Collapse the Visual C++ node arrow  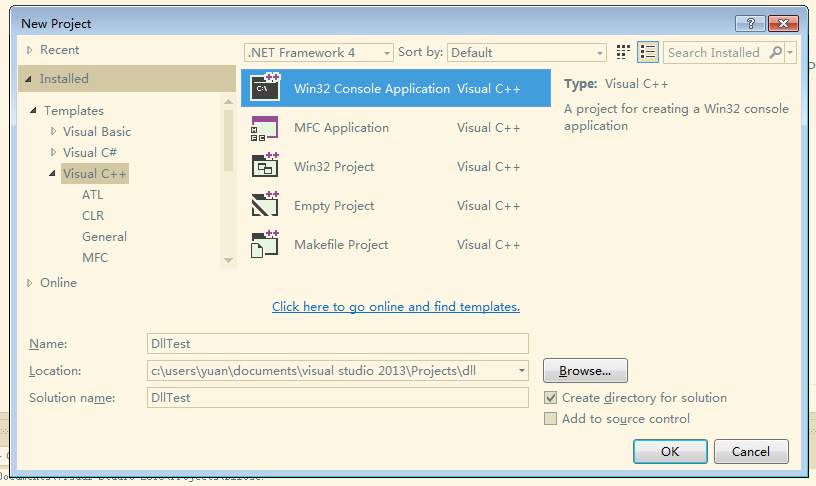tap(52, 173)
